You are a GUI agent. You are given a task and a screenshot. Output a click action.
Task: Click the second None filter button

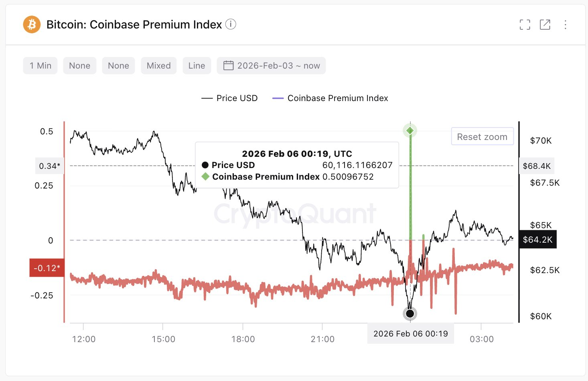tap(118, 65)
